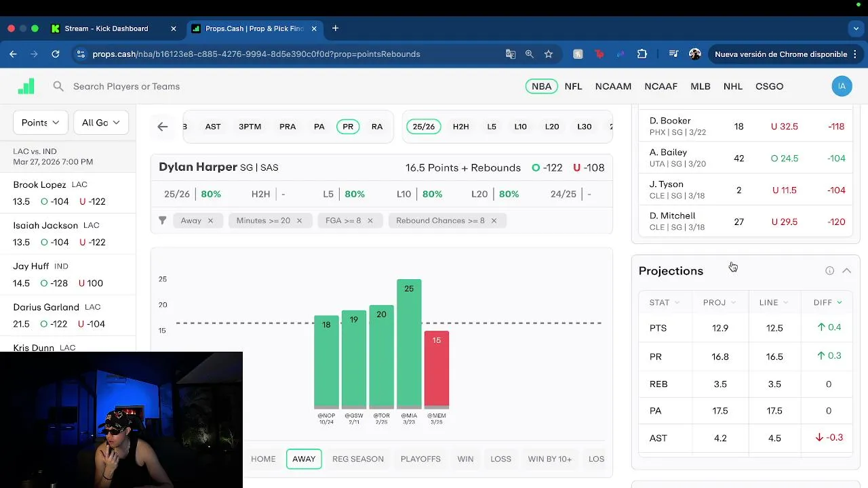Click the browser back button
Viewport: 868px width, 488px height.
14,54
